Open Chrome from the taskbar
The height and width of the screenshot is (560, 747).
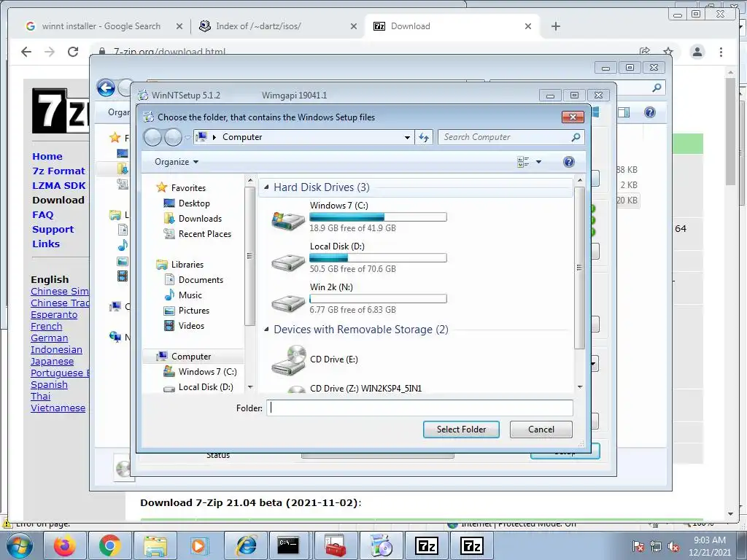(x=109, y=545)
